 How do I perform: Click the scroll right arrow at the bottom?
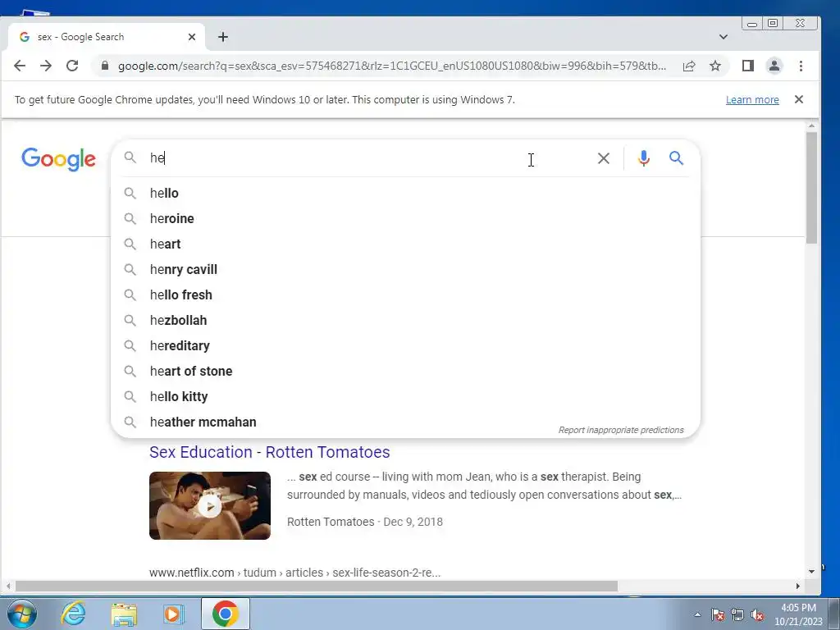[797, 586]
